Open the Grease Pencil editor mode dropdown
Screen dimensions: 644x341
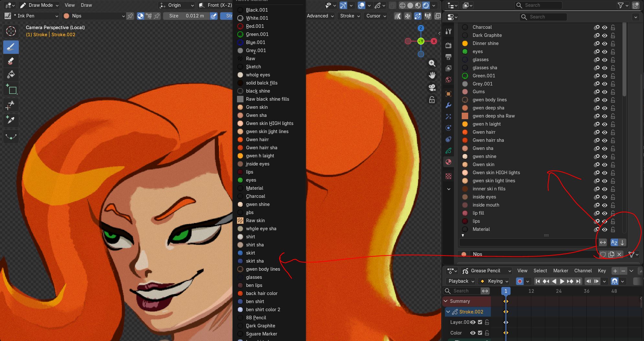[x=487, y=271]
